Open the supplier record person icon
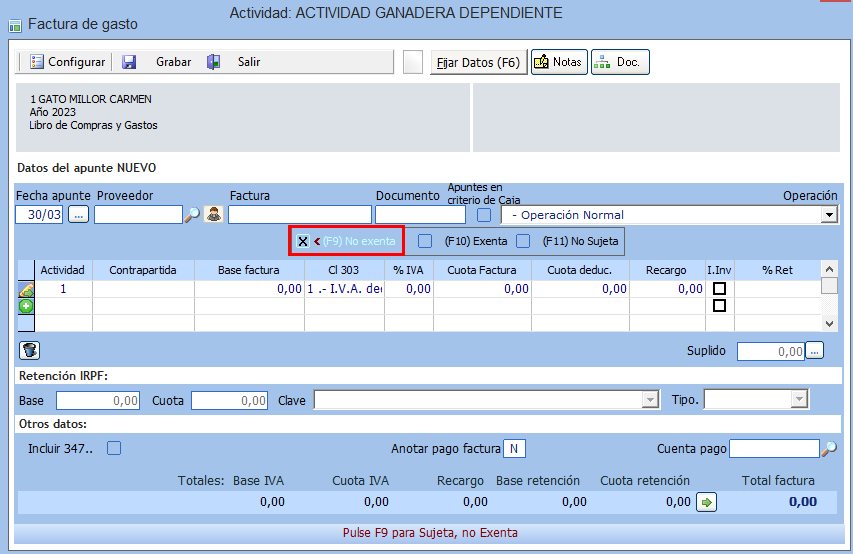Viewport: 853px width, 554px height. tap(213, 214)
